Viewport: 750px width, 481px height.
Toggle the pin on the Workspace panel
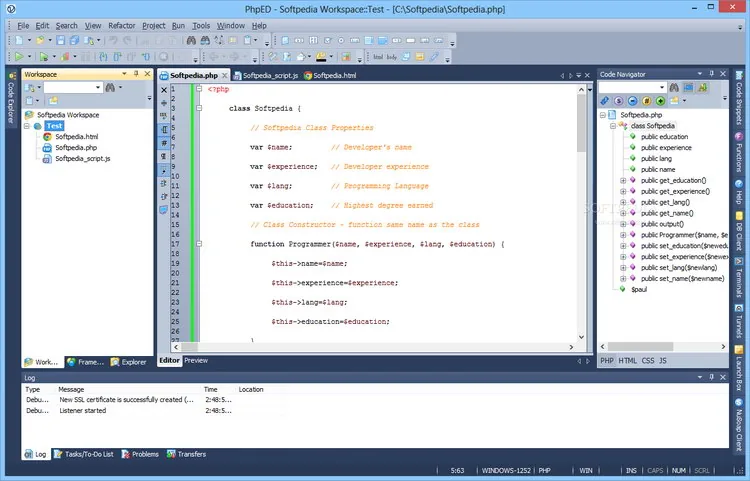coord(136,74)
